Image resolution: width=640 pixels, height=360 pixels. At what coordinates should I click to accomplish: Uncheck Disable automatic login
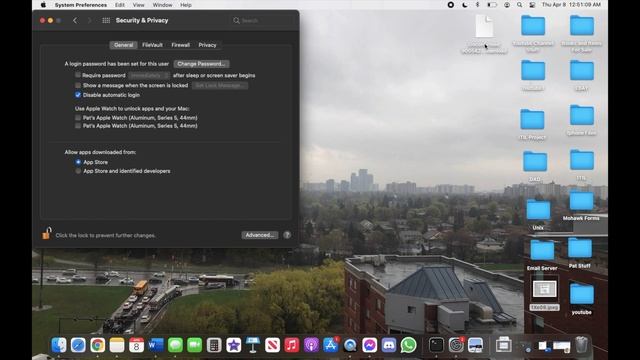pyautogui.click(x=78, y=95)
